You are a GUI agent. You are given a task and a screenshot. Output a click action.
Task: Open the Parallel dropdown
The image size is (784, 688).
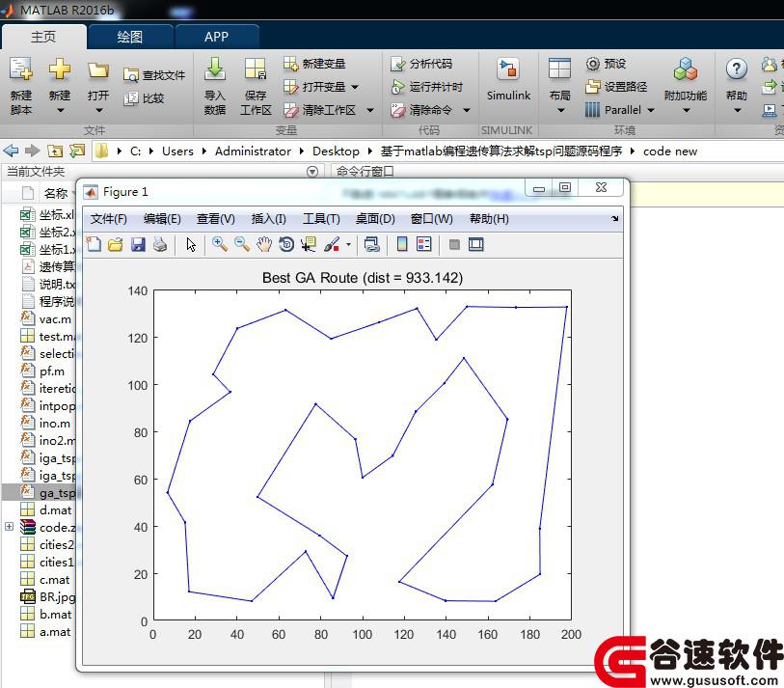651,110
